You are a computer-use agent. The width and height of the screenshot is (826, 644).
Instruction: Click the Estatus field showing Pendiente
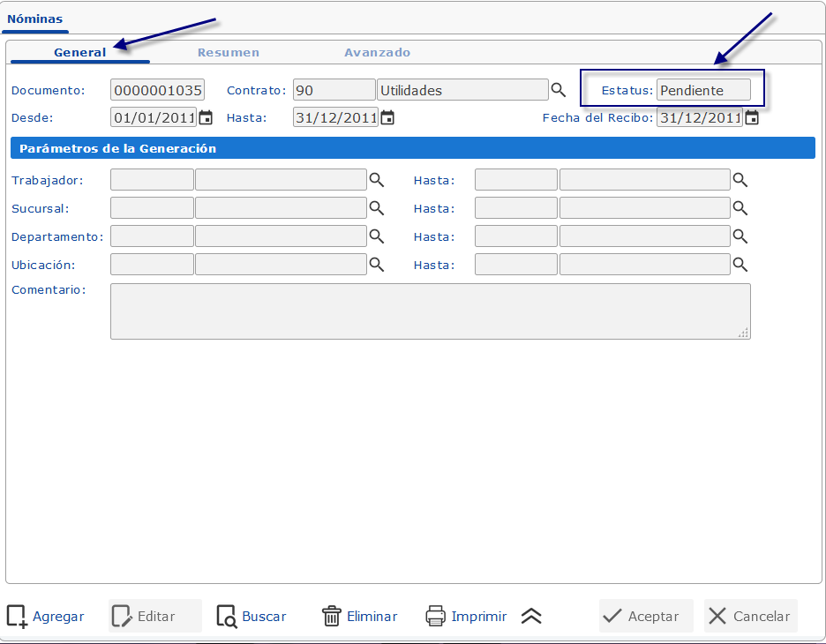703,90
